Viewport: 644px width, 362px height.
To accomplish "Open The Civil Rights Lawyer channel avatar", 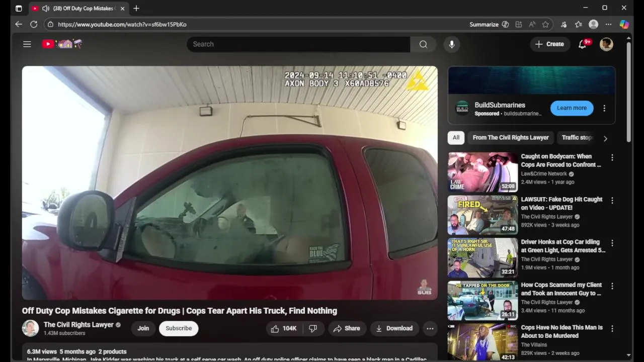I will coord(30,328).
